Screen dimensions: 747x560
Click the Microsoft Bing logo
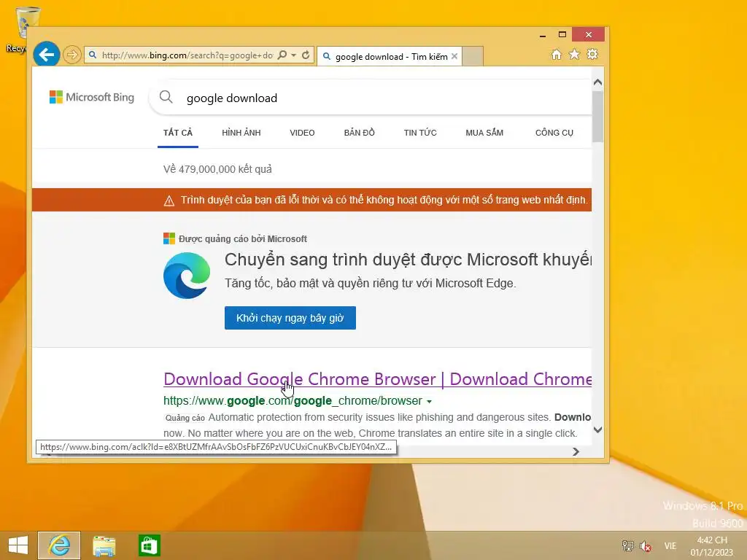pos(92,97)
